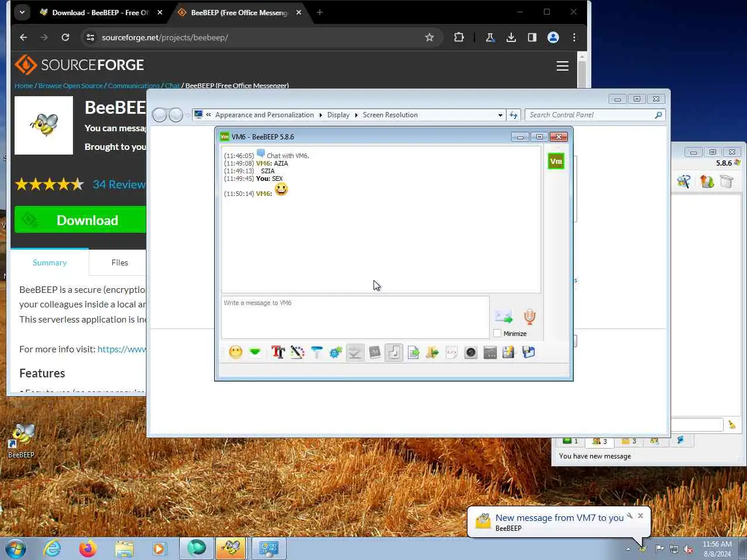Image resolution: width=747 pixels, height=560 pixels.
Task: Click the Control Panel back arrow button
Action: coord(159,115)
